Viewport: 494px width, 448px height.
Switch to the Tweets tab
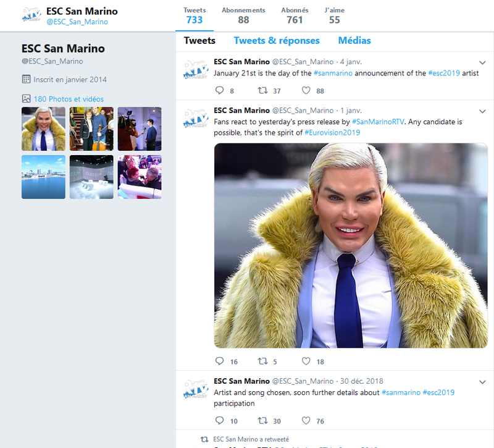pos(199,41)
